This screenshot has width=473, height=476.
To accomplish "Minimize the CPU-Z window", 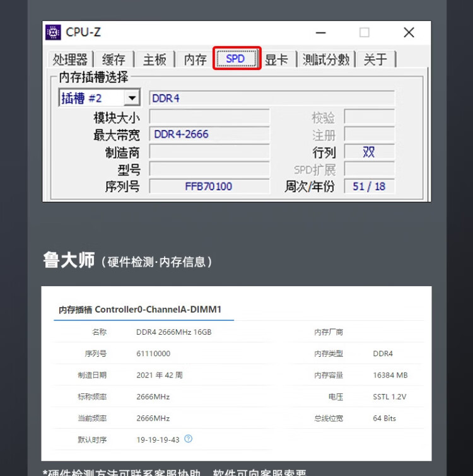I will [321, 33].
